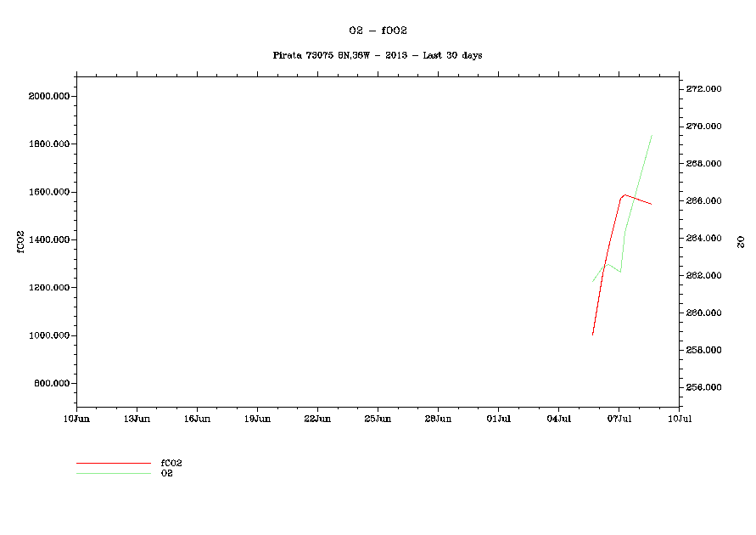Image resolution: width=756 pixels, height=535 pixels.
Task: Click the 800.000 left axis tick label
Action: [x=50, y=383]
